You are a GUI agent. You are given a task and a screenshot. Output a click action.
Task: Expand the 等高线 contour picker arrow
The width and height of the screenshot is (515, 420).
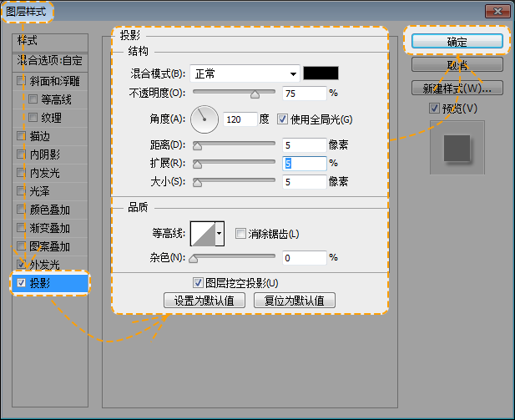pos(220,235)
